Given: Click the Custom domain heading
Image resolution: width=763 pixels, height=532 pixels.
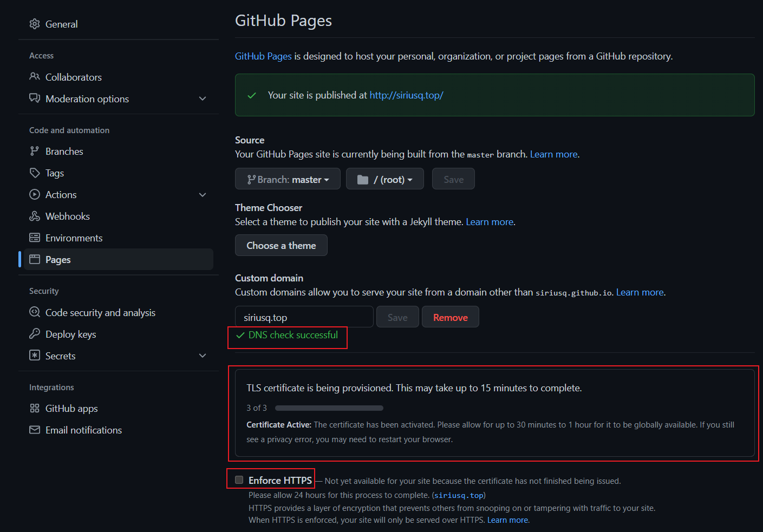Looking at the screenshot, I should coord(269,278).
